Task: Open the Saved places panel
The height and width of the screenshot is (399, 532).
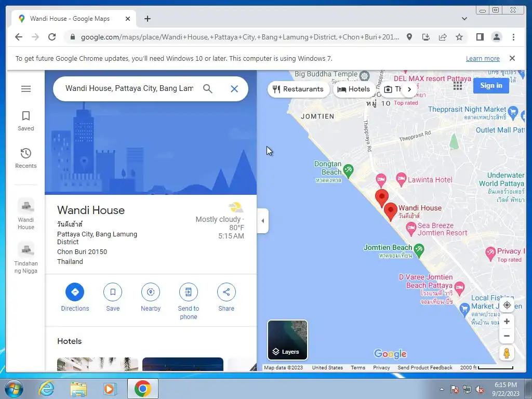Action: (26, 121)
